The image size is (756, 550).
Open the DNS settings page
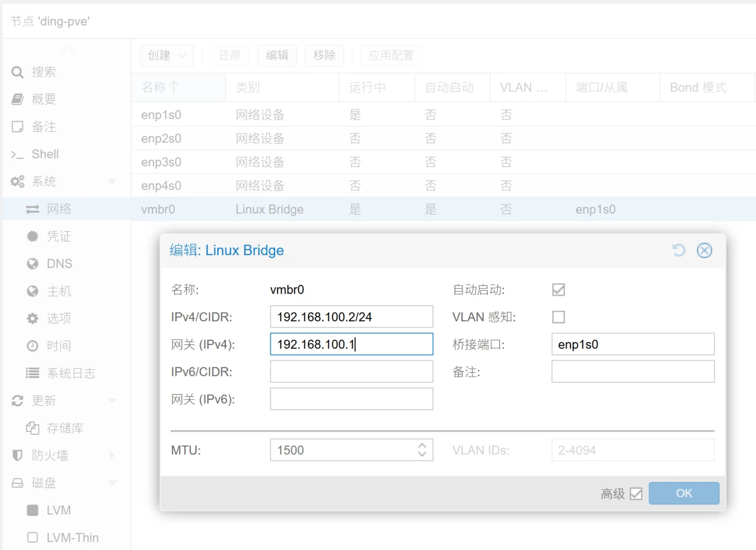60,263
